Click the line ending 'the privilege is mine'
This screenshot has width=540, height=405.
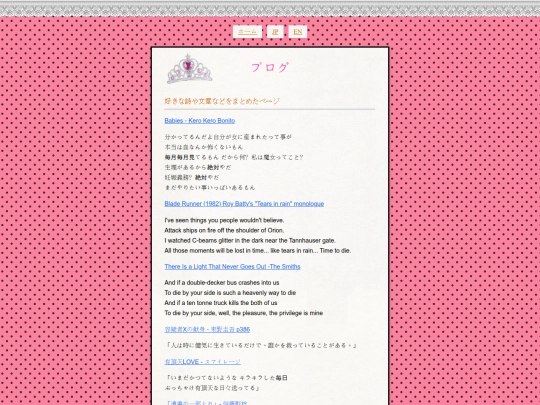click(244, 313)
